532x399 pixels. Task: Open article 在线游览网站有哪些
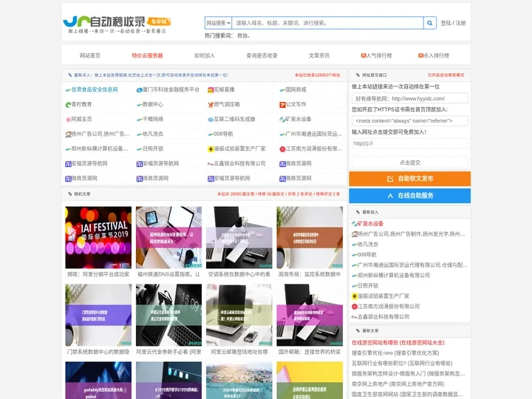pos(398,343)
